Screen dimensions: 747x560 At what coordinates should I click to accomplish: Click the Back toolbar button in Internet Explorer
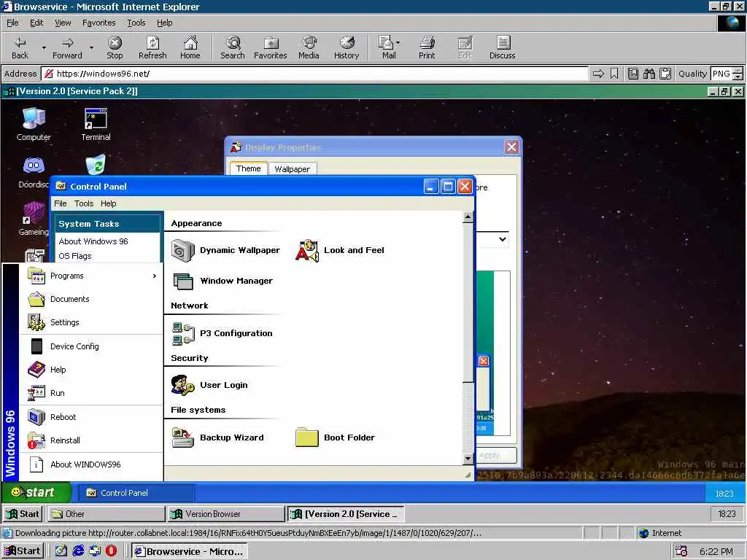pos(20,47)
